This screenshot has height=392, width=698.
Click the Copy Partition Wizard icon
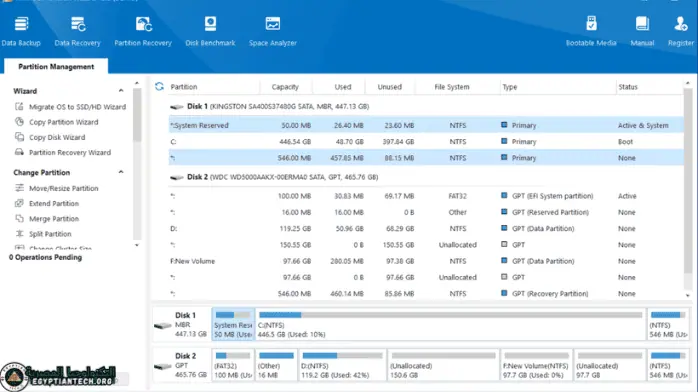point(19,121)
